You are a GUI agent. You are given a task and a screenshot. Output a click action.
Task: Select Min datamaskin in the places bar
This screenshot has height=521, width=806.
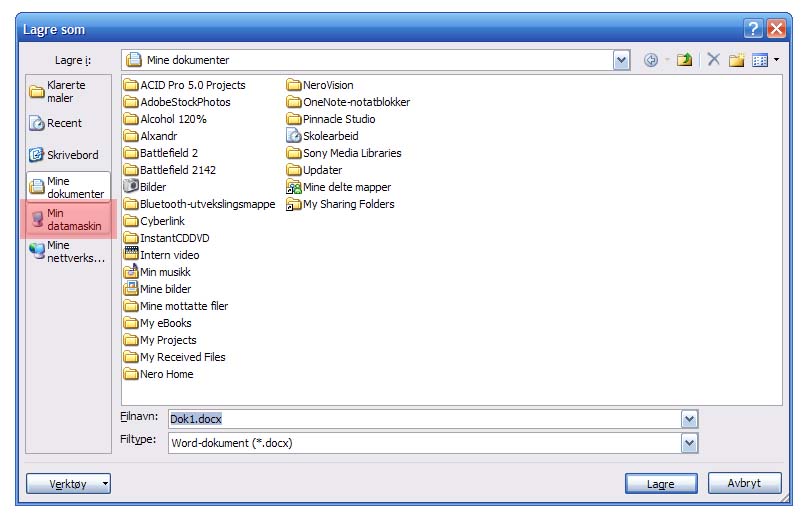[x=68, y=219]
